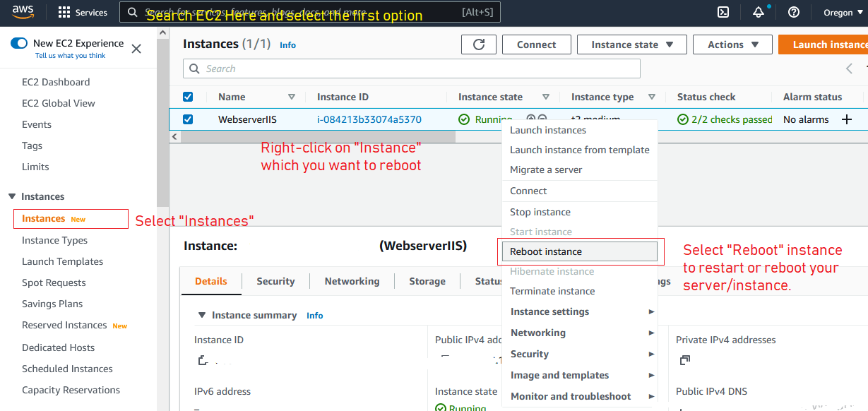Click the add alarm plus icon
This screenshot has width=868, height=411.
pos(847,119)
